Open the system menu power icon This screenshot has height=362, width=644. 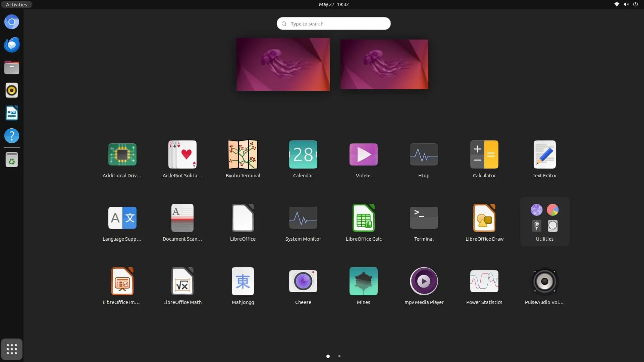[635, 4]
